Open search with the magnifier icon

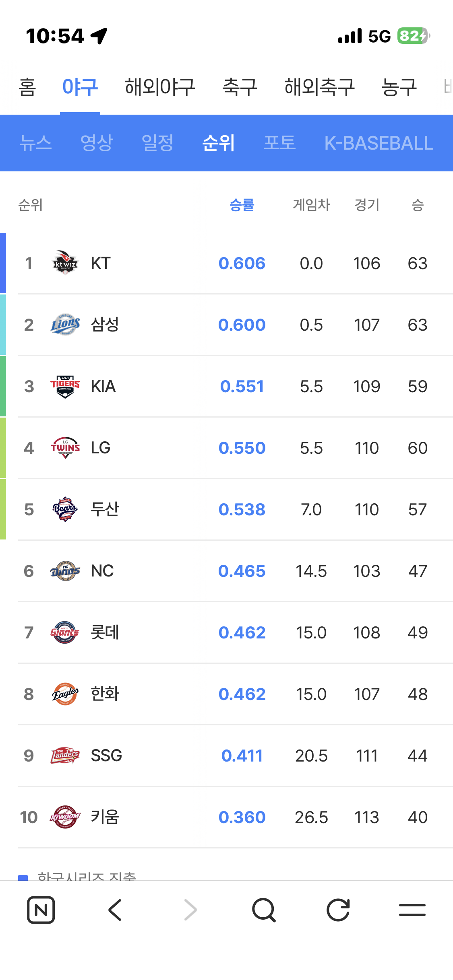click(x=264, y=910)
